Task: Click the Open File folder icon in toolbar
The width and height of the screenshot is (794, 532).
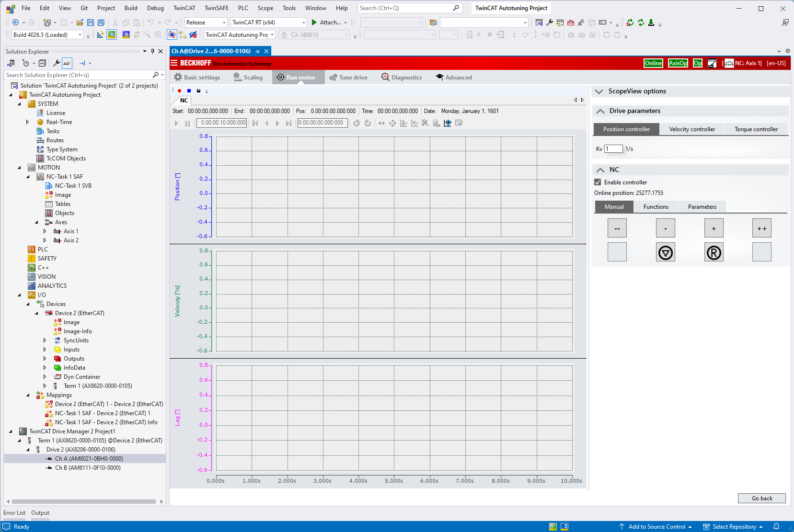Action: (x=80, y=23)
